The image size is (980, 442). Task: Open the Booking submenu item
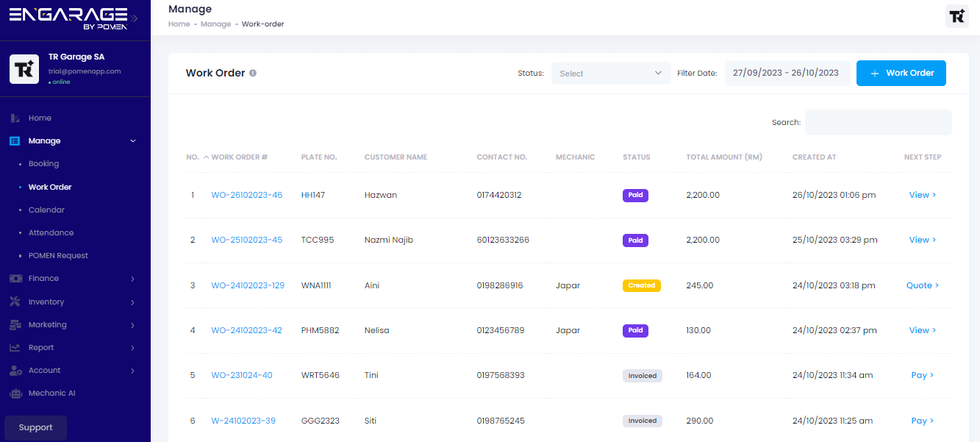(43, 164)
